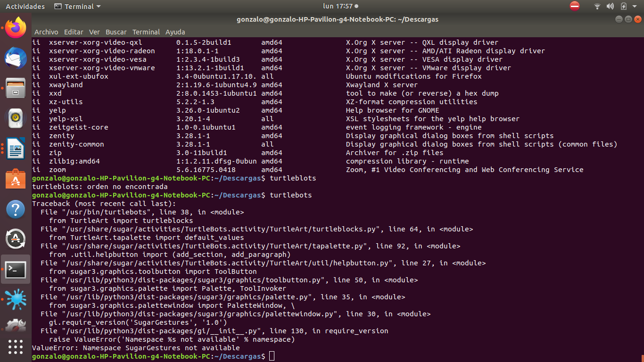Click 'Traceback (most recent call last):' line

click(x=104, y=204)
